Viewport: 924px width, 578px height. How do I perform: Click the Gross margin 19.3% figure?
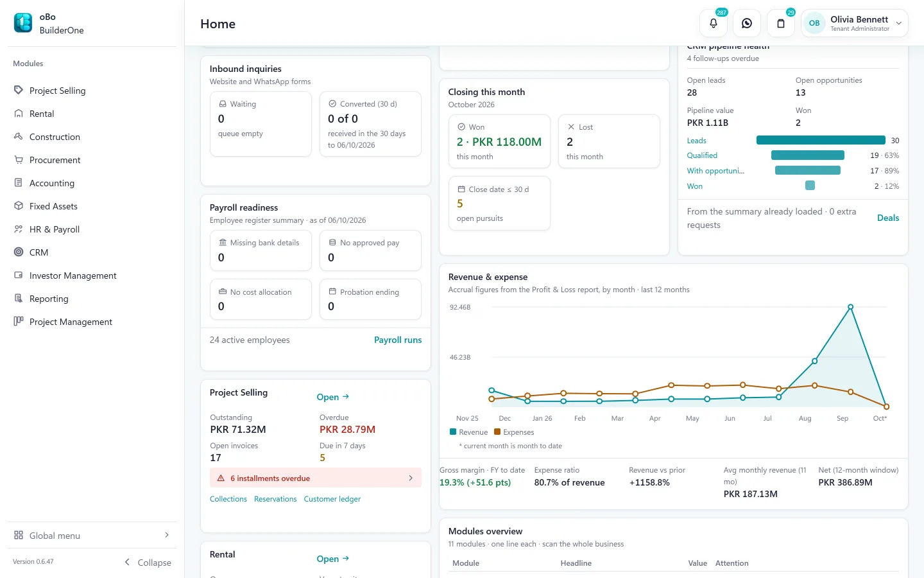pos(475,483)
